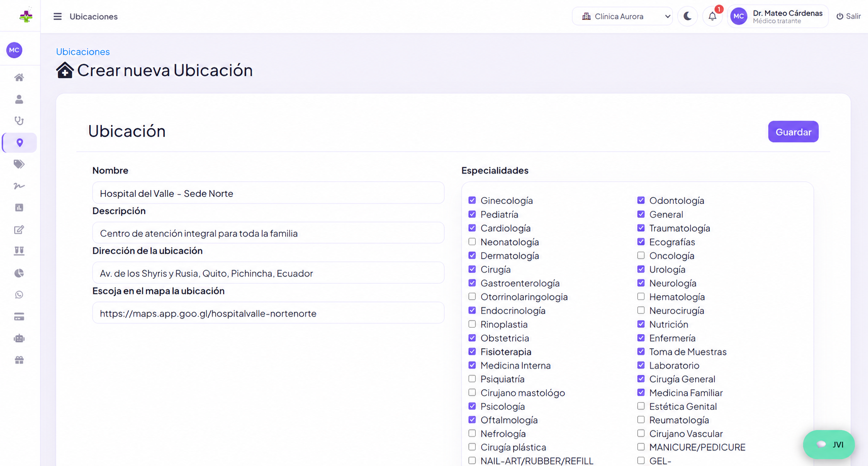Open the JVI chat widget
868x466 pixels.
829,445
